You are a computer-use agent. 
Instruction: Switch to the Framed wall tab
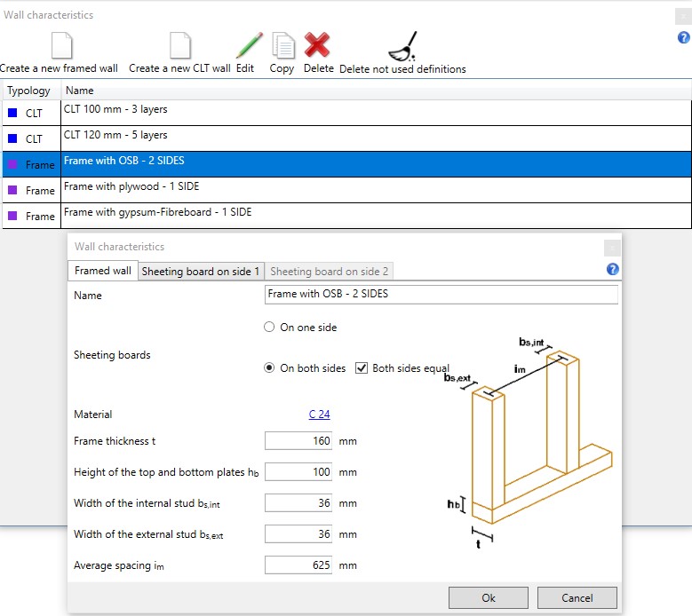pyautogui.click(x=103, y=271)
